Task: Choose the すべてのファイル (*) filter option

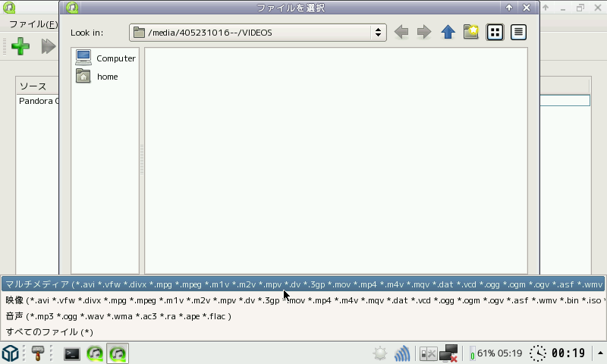Action: pyautogui.click(x=303, y=332)
